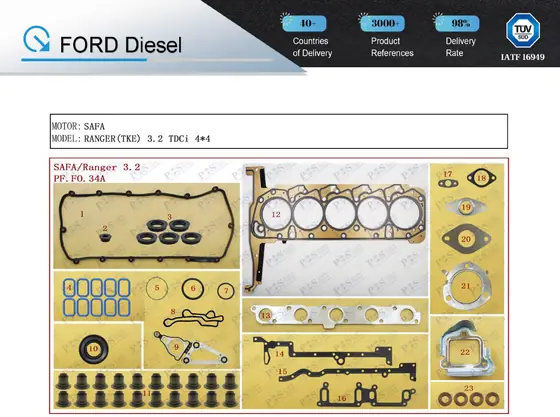Click the blue arrow logo beside FORD Diesel
The width and height of the screenshot is (560, 417).
(36, 39)
